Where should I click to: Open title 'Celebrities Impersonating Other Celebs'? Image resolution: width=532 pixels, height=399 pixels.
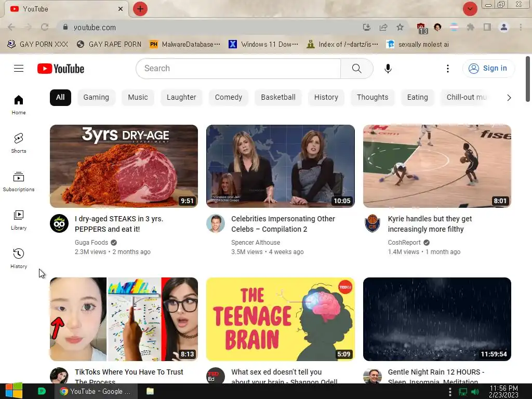coord(283,224)
